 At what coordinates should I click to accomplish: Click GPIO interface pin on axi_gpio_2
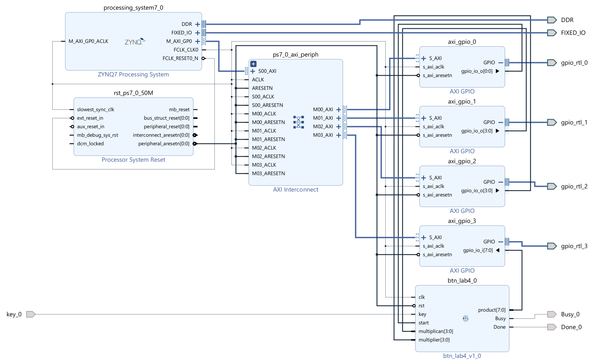[507, 182]
